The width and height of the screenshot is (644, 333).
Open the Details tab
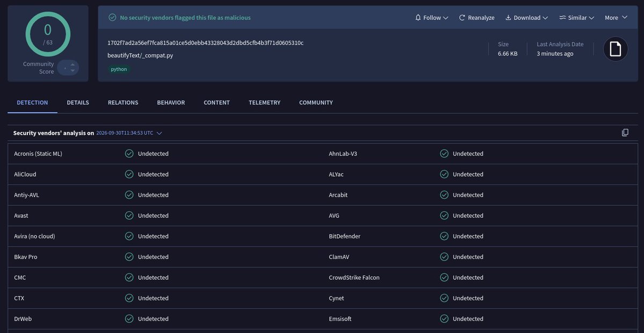tap(78, 103)
